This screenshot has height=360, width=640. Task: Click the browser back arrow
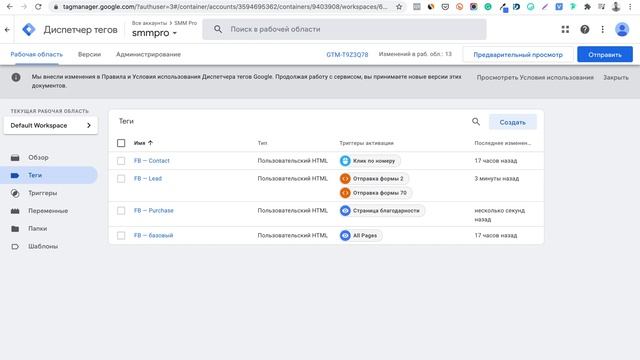(10, 7)
